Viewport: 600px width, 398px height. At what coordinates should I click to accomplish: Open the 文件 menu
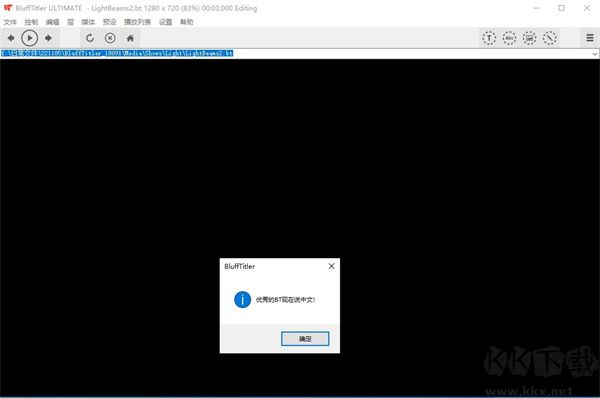(10, 22)
